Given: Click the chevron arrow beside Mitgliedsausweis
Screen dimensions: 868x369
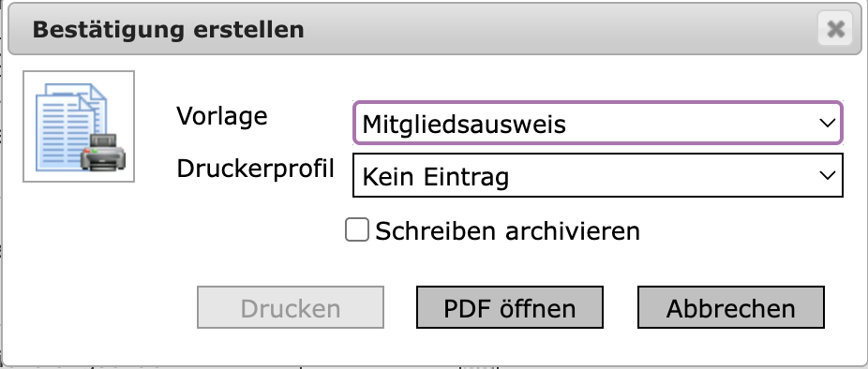Looking at the screenshot, I should (827, 123).
